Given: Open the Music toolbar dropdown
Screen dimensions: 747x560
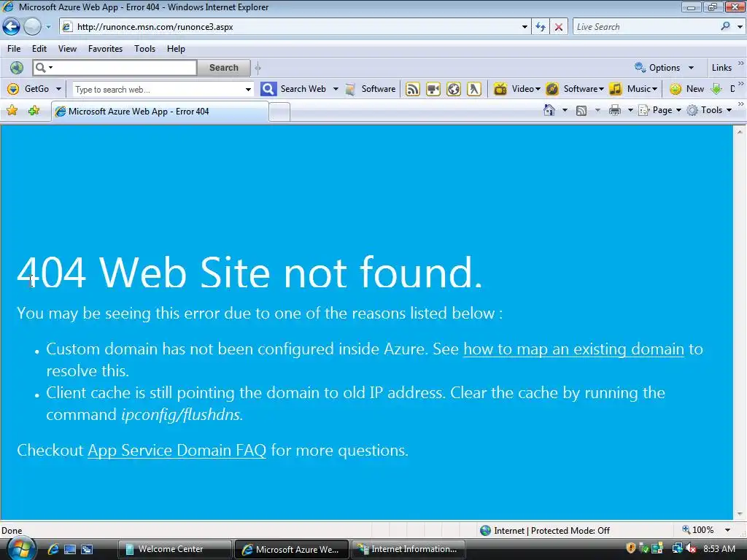Looking at the screenshot, I should (634, 89).
